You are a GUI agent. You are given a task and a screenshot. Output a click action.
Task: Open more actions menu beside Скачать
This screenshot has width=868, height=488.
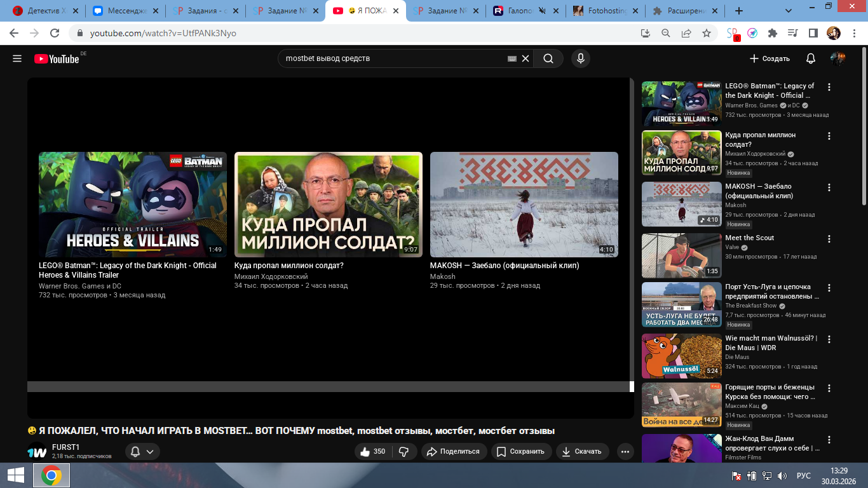pyautogui.click(x=625, y=451)
